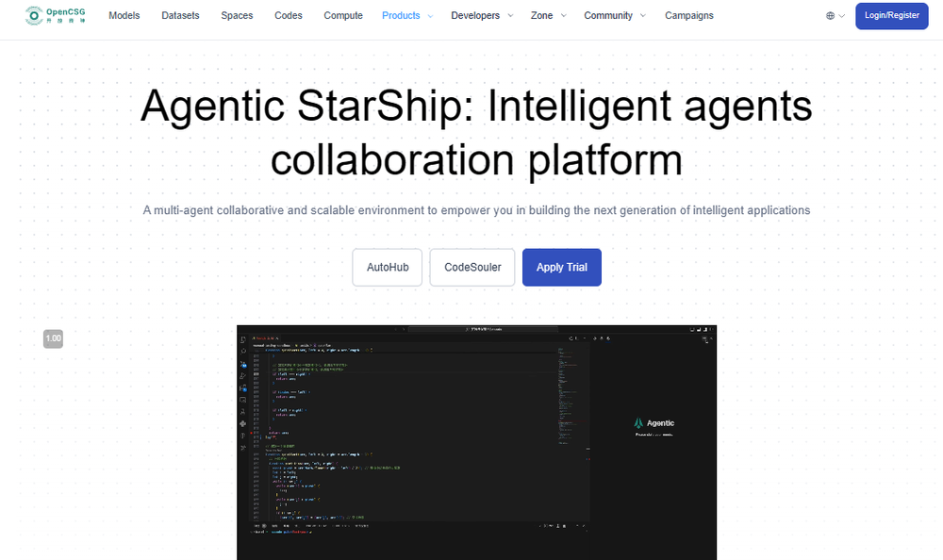Open the Spaces section

click(x=237, y=16)
